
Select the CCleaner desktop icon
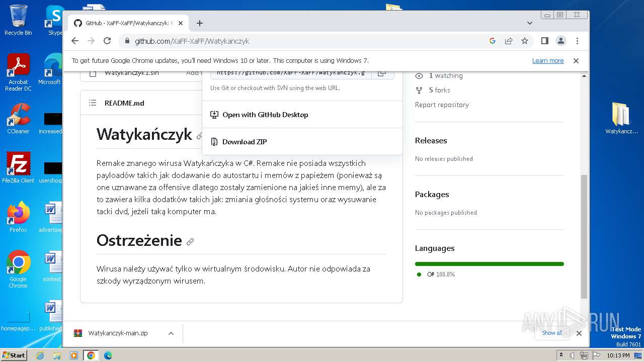[x=18, y=119]
